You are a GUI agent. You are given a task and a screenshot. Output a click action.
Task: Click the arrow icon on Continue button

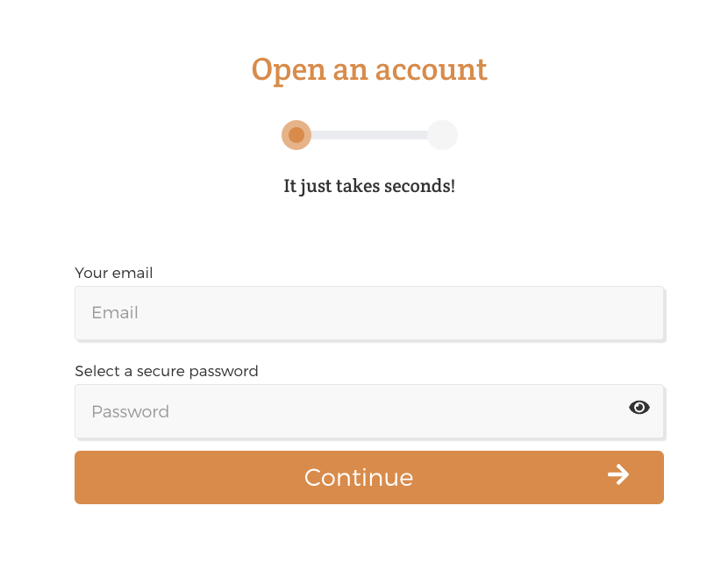618,475
